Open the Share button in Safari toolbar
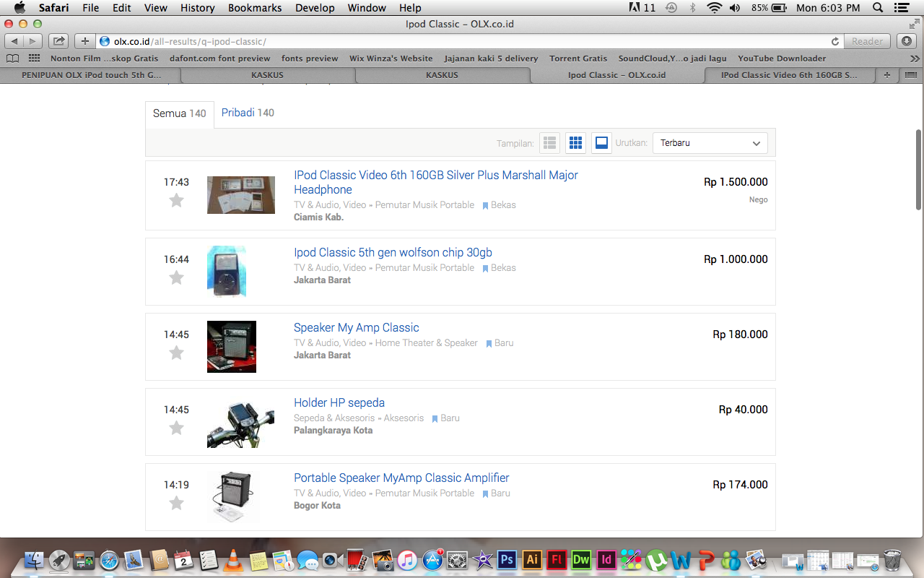This screenshot has height=578, width=924. [x=59, y=41]
